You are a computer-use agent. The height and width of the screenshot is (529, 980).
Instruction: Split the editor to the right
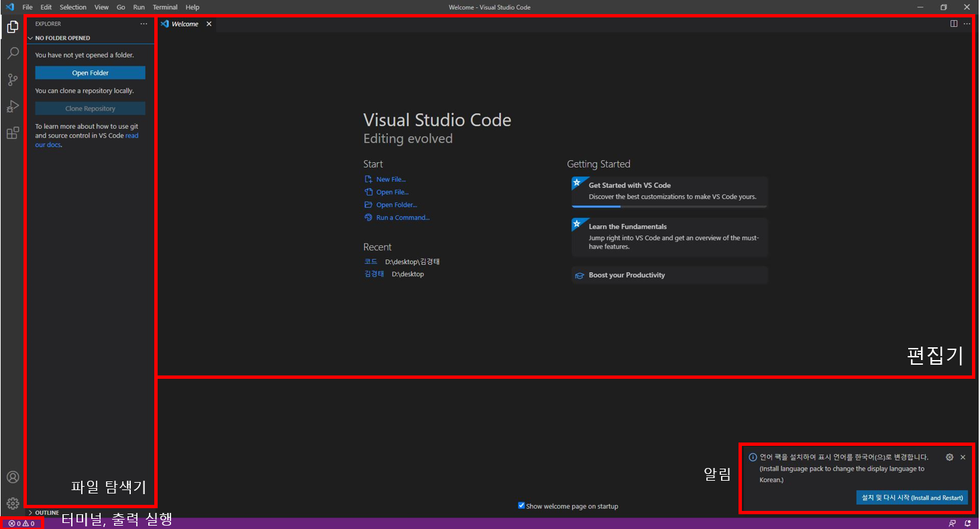[953, 23]
